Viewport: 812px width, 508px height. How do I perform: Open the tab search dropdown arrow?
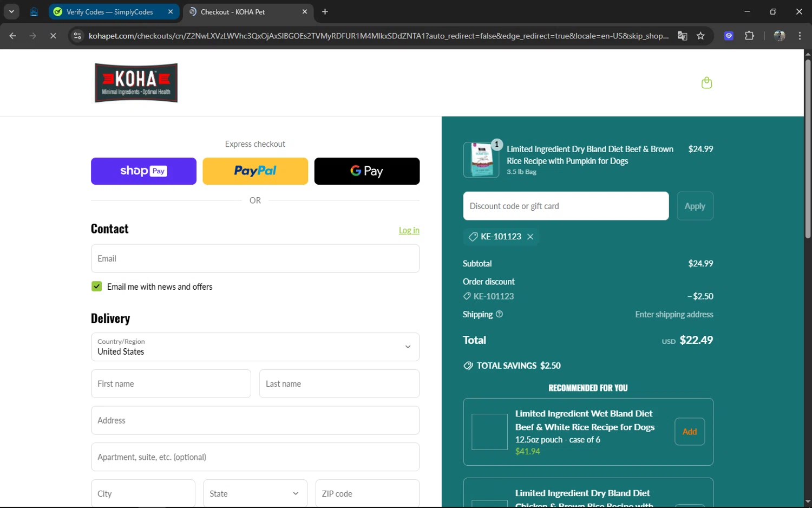pos(11,11)
